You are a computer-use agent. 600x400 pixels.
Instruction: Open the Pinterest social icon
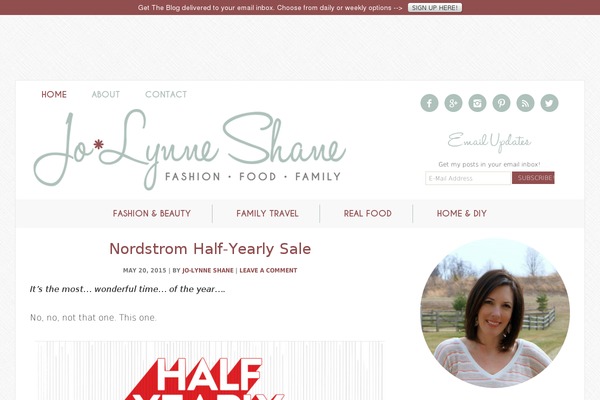[x=501, y=103]
